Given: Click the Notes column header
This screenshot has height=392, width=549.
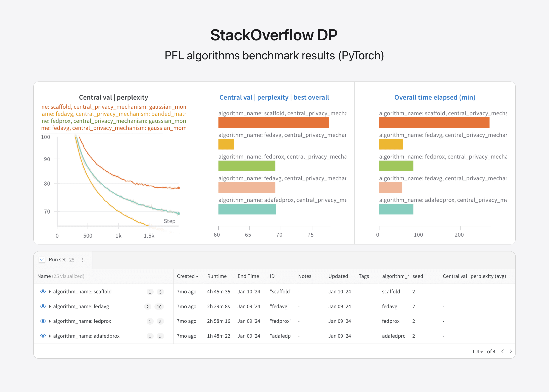Looking at the screenshot, I should pos(305,276).
